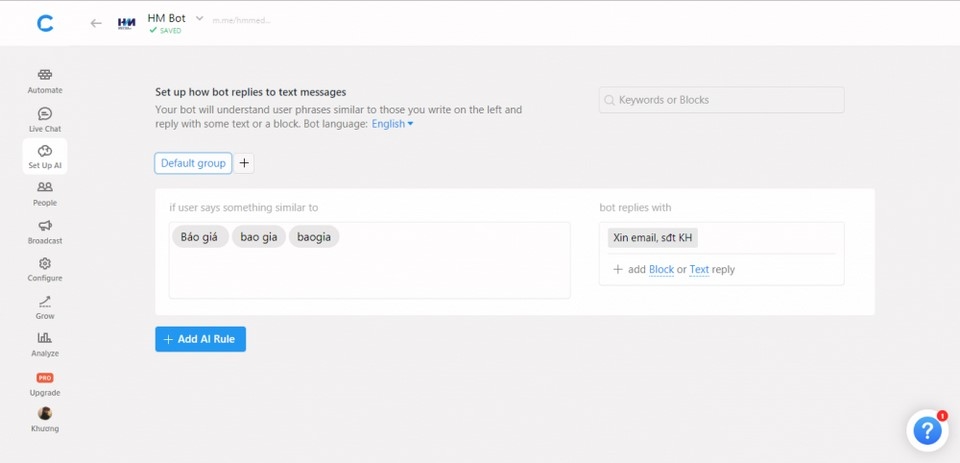Focus the Keywords or Blocks search field
Screen dimensions: 960x463
point(721,100)
